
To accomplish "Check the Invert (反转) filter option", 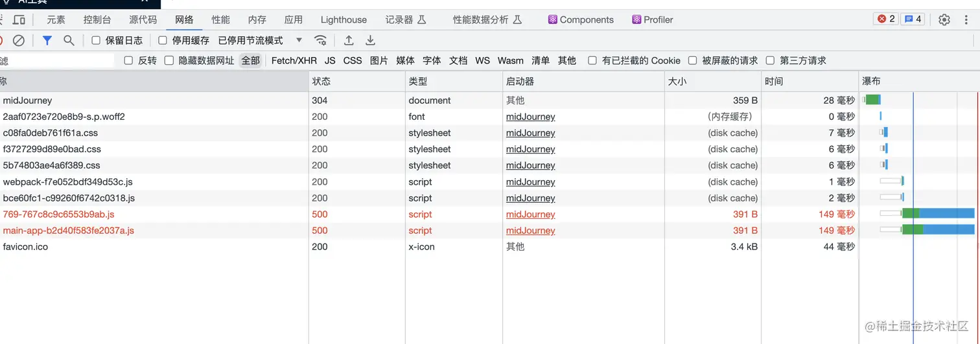I will [x=128, y=60].
